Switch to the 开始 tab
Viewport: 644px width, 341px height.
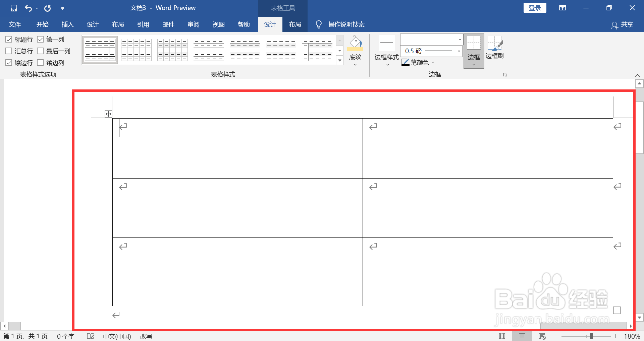click(x=43, y=24)
